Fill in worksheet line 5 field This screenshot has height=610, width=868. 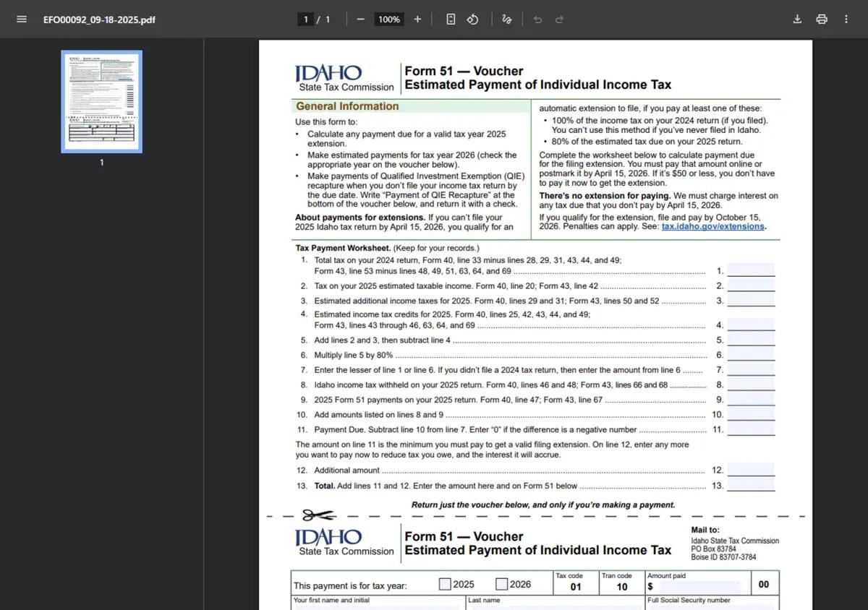pos(751,340)
